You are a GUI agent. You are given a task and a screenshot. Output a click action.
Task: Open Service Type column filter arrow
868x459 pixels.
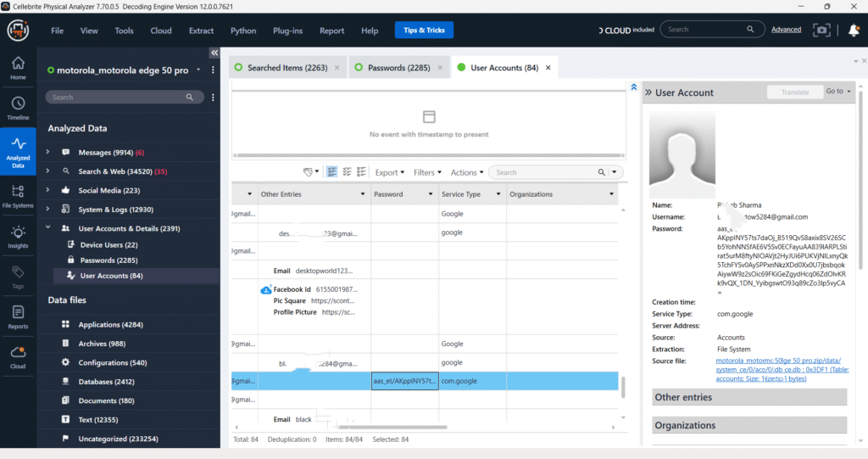point(498,194)
